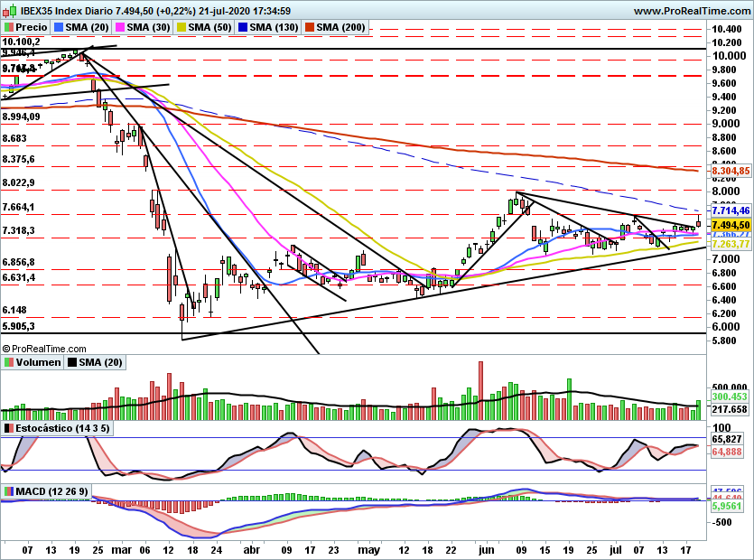
Task: Open the www.ProRealTime.com link
Action: [692, 11]
